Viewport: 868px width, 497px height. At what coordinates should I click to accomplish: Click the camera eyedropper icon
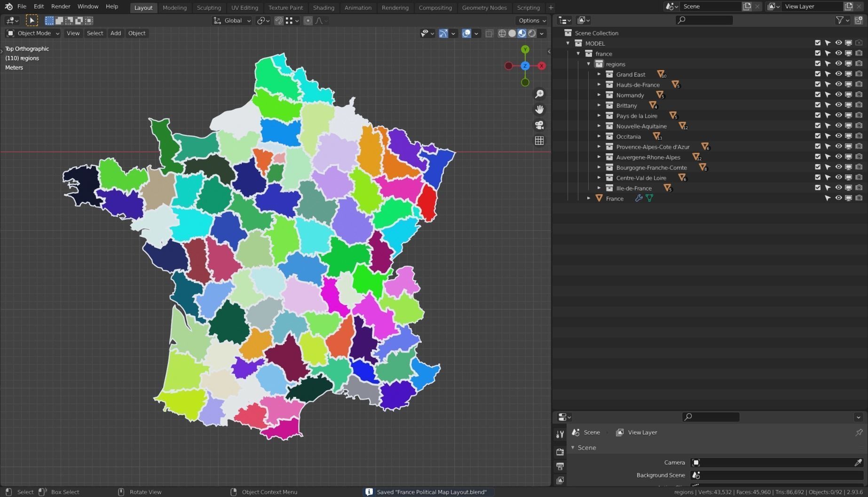coord(858,463)
